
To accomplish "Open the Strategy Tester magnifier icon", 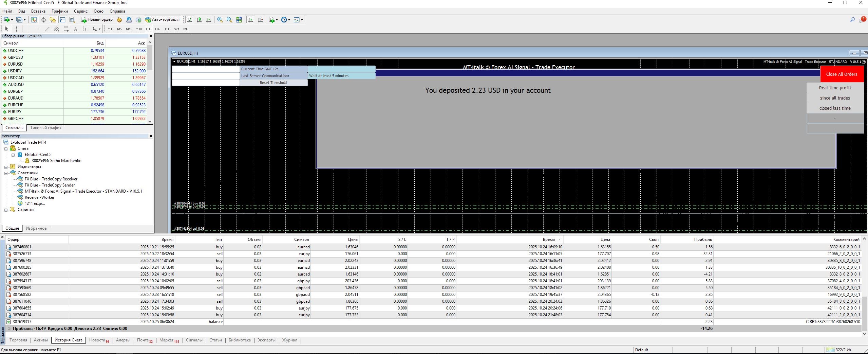I will 72,20.
